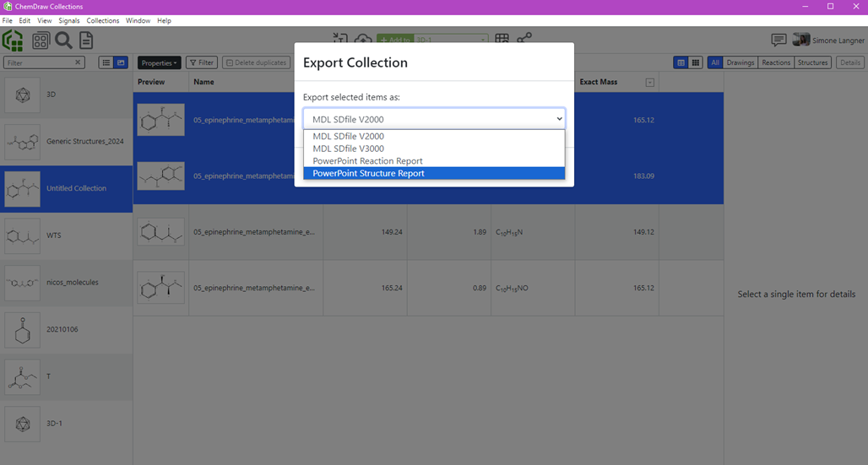
Task: Open the Collections menu
Action: tap(103, 20)
